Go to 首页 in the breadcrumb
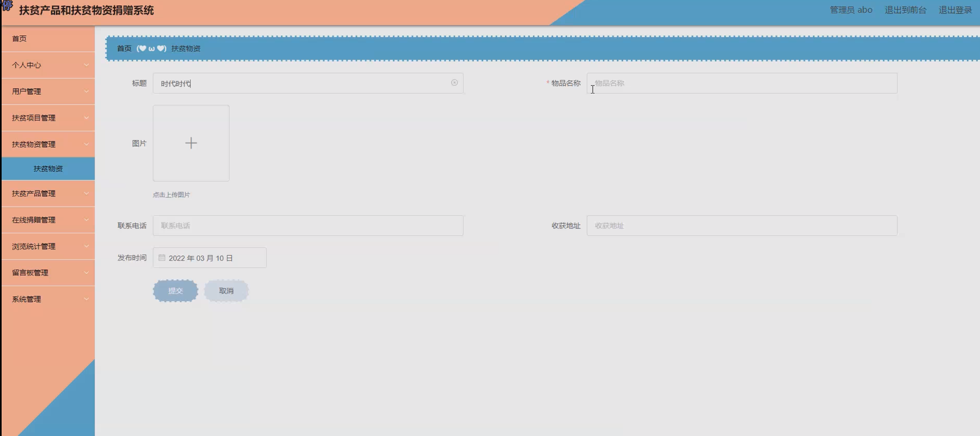This screenshot has width=980, height=436. point(124,49)
